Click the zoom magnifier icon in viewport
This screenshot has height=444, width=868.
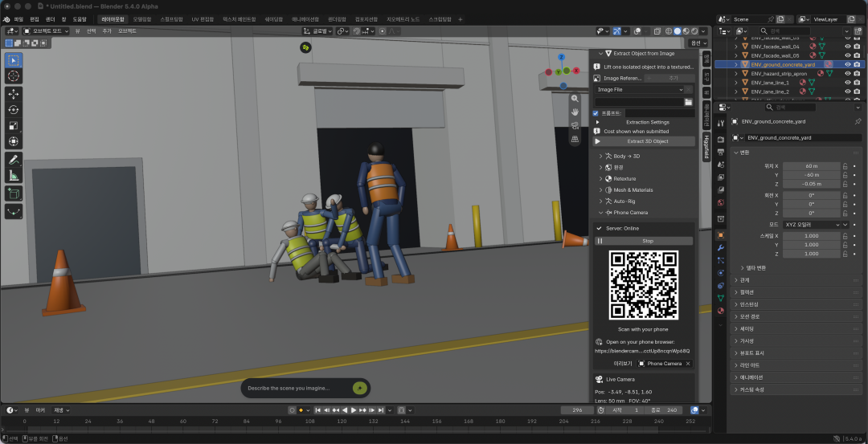click(x=575, y=99)
